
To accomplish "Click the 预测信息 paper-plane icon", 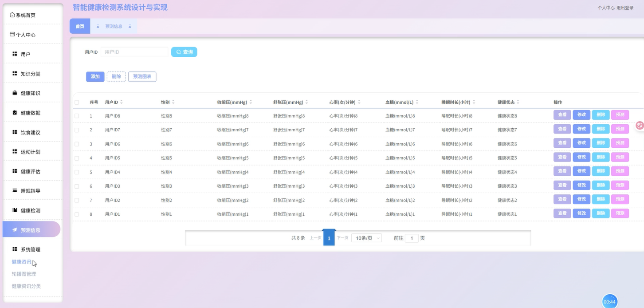I will tap(15, 229).
